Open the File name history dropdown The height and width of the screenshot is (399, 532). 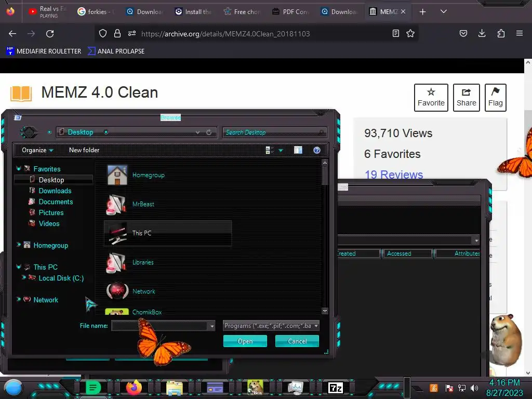click(212, 326)
